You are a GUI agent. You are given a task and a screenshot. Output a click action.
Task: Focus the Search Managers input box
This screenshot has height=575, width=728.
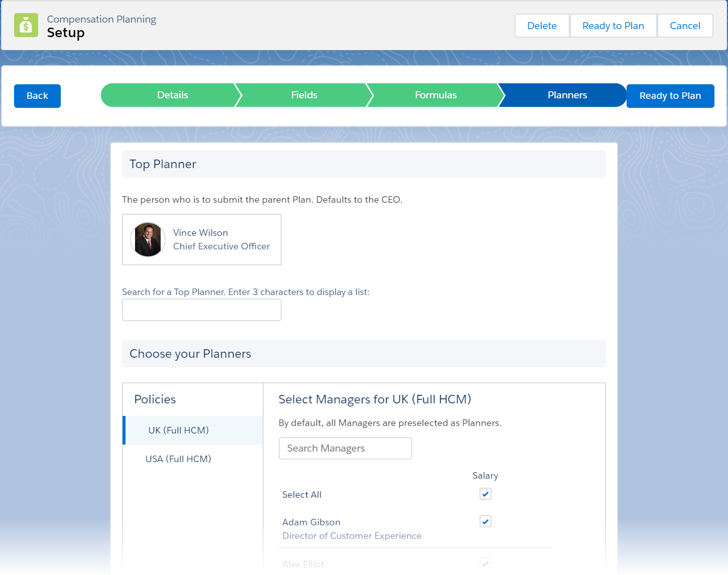[x=345, y=449]
